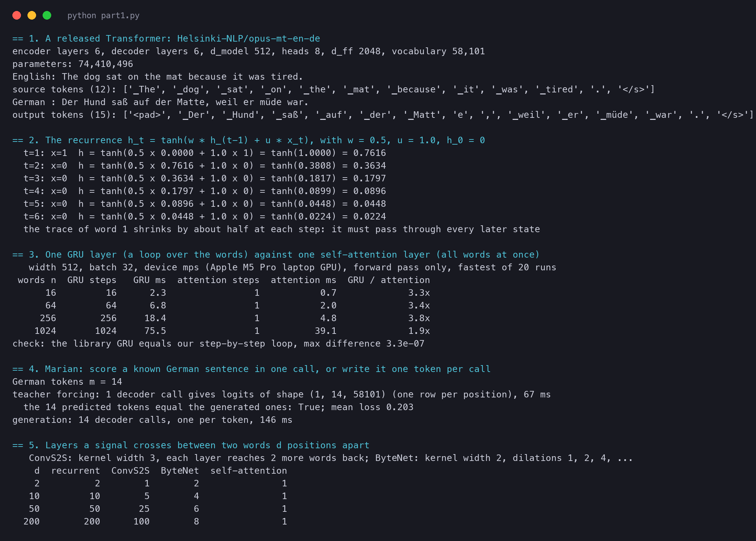Image resolution: width=756 pixels, height=541 pixels.
Task: Select the GRU ms value 18.4
Action: click(155, 318)
